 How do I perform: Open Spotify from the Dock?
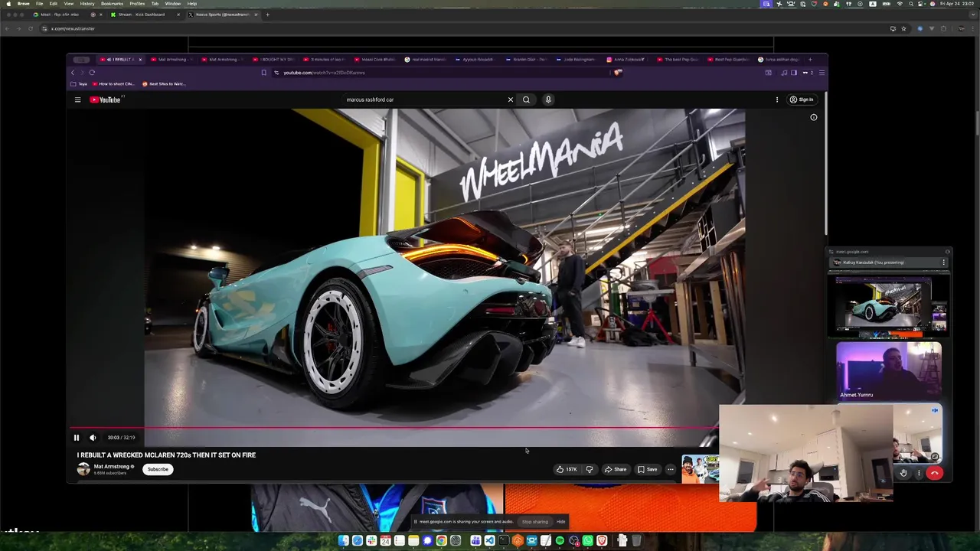point(560,541)
